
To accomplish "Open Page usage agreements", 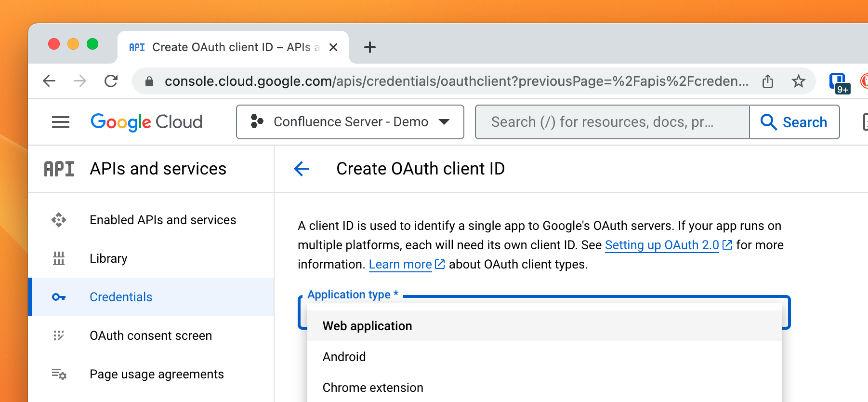I will (157, 374).
